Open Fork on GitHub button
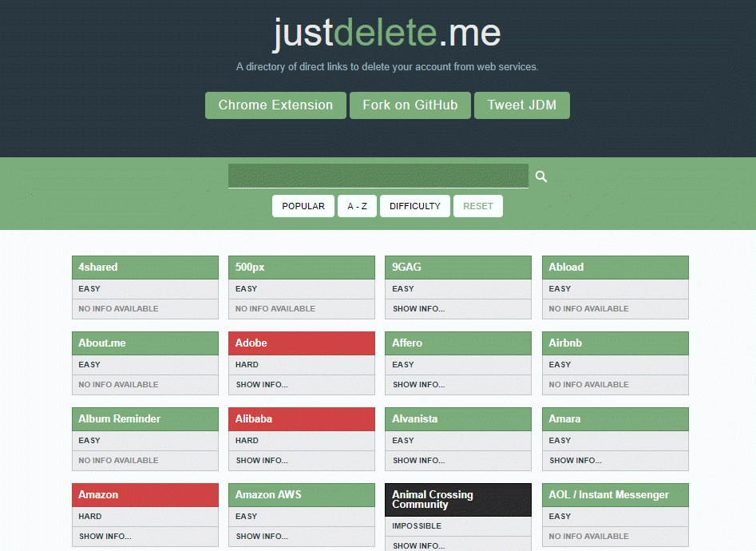The height and width of the screenshot is (551, 756). tap(410, 105)
